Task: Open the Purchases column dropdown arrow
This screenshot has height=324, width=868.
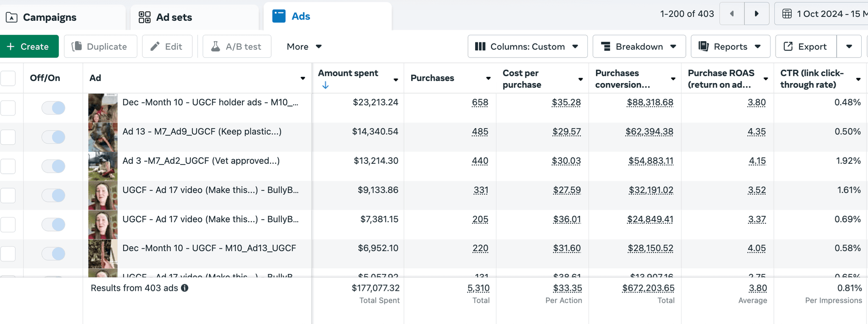Action: coord(488,78)
